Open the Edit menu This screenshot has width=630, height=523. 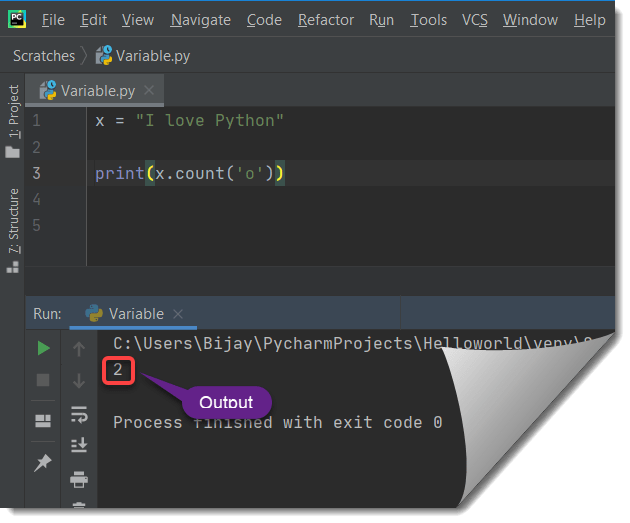pos(93,20)
